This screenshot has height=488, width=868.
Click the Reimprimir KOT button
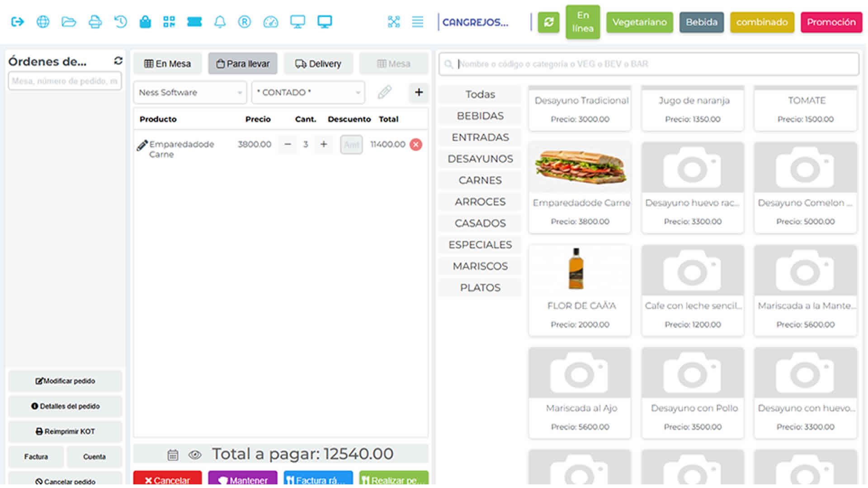tap(65, 432)
